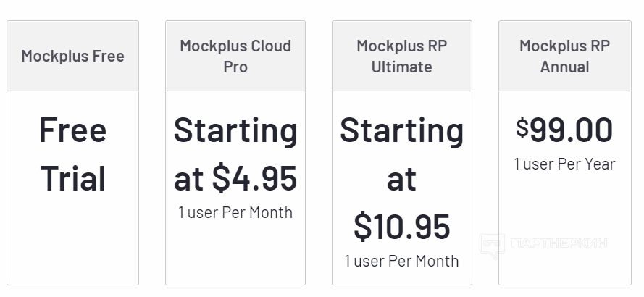Click "Starting" in the Cloud Pro card
644x297 pixels.
tap(235, 130)
